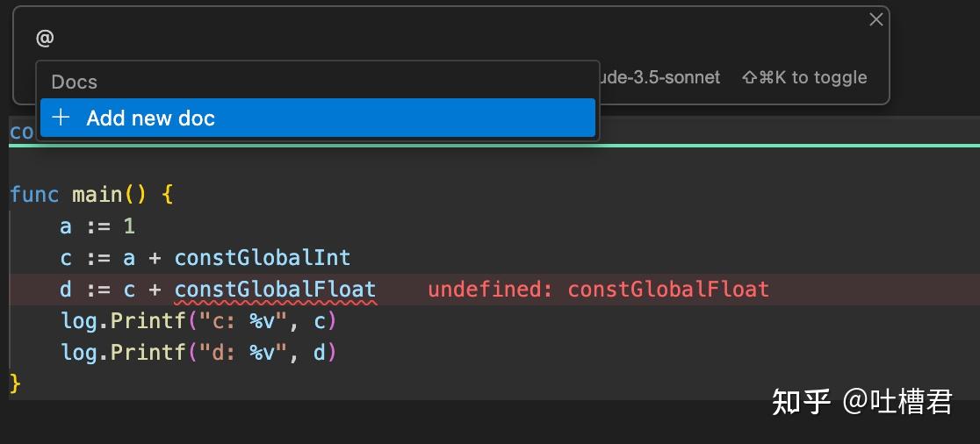Viewport: 980px width, 444px height.
Task: Click variable d at the error line start
Action: 66,289
